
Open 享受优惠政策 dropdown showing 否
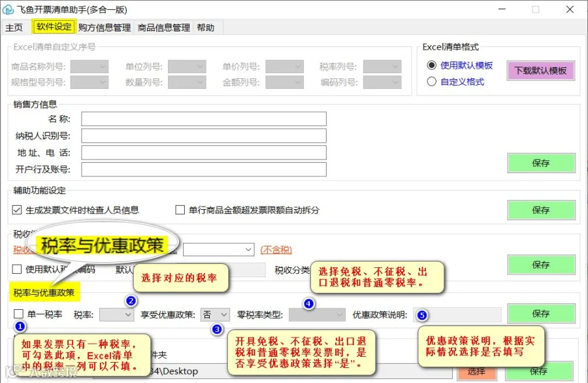click(x=215, y=314)
